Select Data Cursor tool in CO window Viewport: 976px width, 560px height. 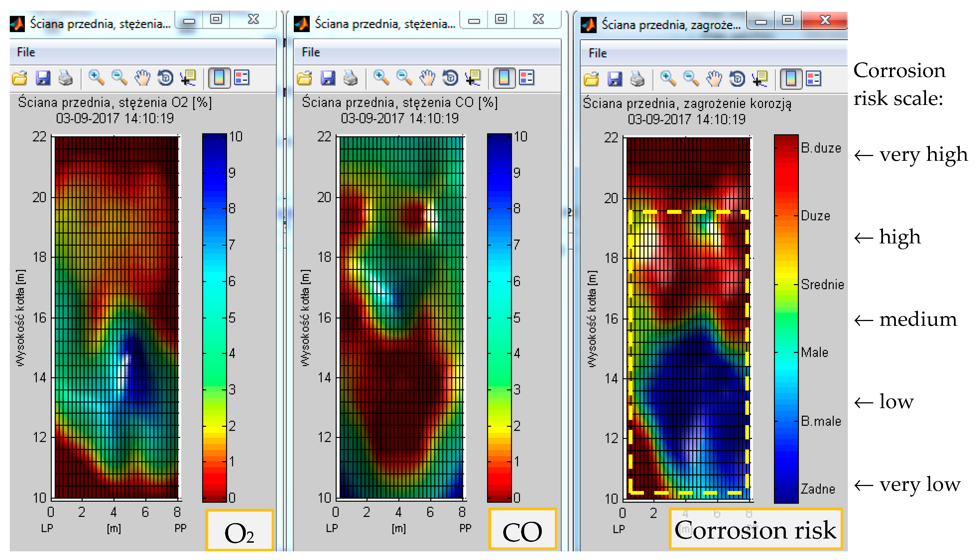(473, 78)
